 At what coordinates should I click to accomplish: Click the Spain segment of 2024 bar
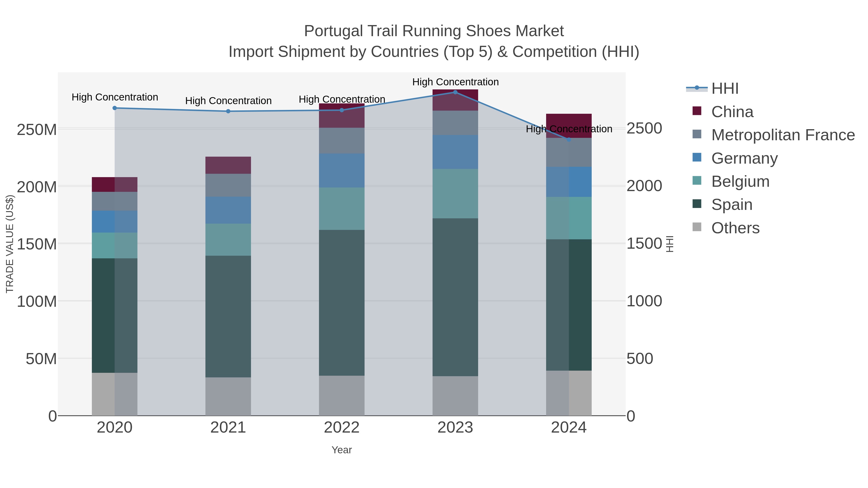(569, 305)
